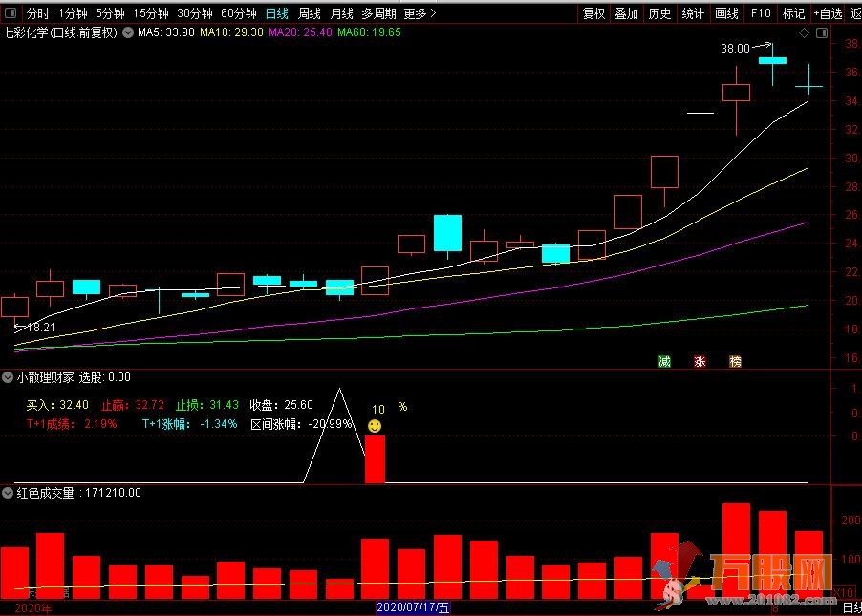Switch to 1分钟 period

(x=73, y=13)
